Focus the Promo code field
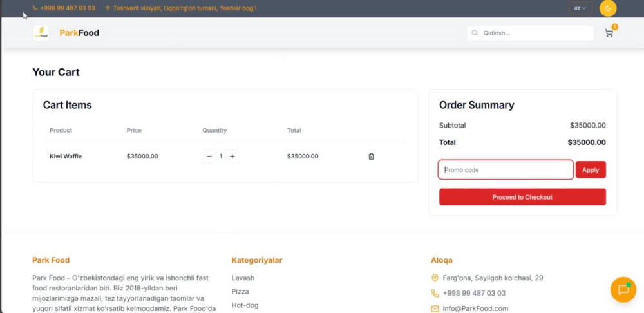Image resolution: width=644 pixels, height=313 pixels. coord(506,169)
